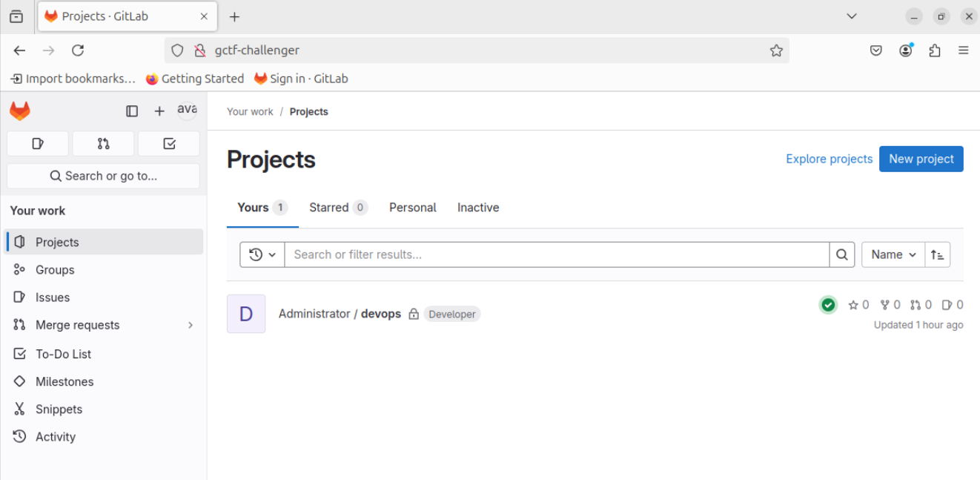Click Explore projects link
This screenshot has width=980, height=480.
coord(829,159)
